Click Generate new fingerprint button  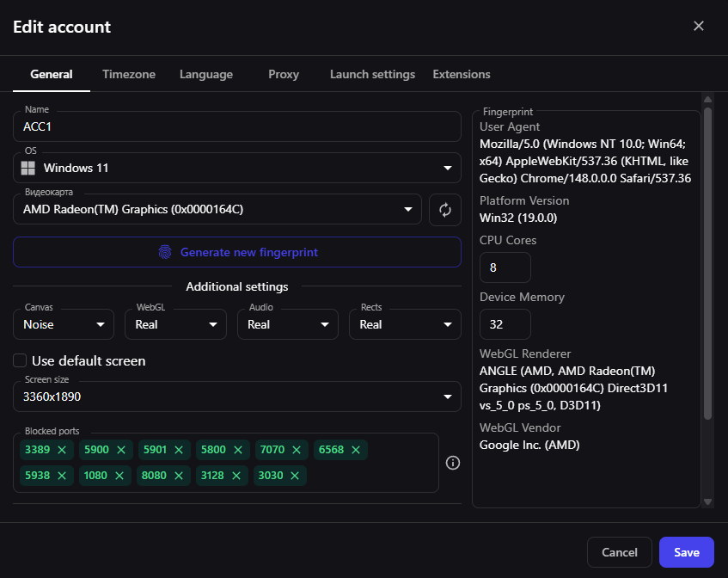[x=236, y=252]
